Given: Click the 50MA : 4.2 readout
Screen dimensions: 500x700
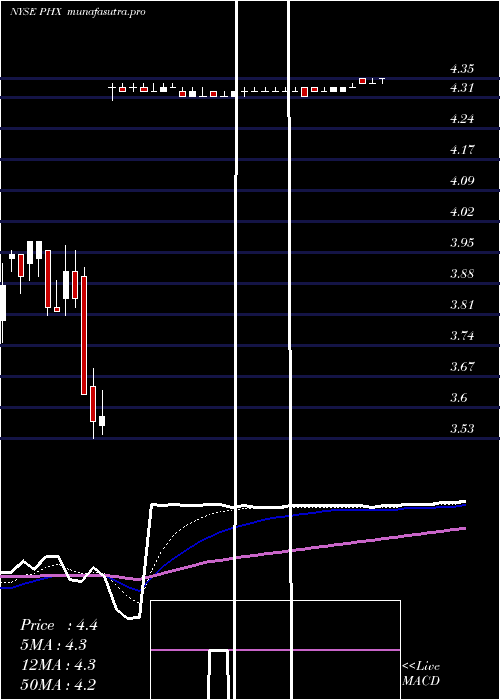Looking at the screenshot, I should point(58,685).
